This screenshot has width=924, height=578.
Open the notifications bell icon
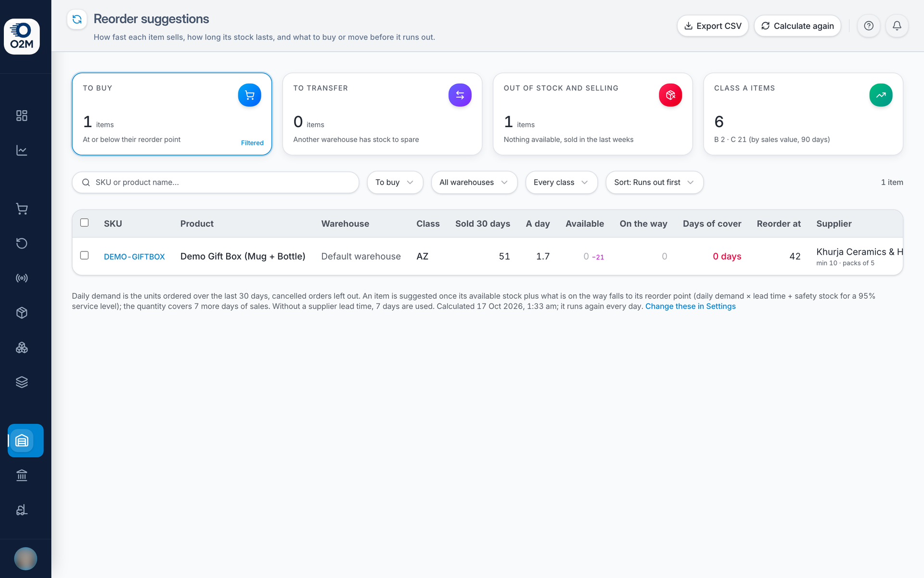[x=897, y=26]
